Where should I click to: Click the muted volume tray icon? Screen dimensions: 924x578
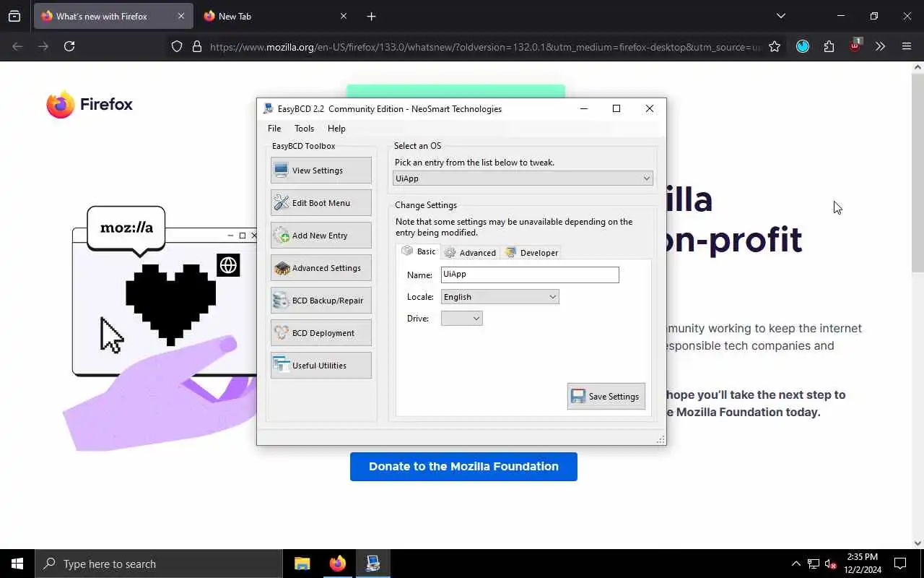831,564
